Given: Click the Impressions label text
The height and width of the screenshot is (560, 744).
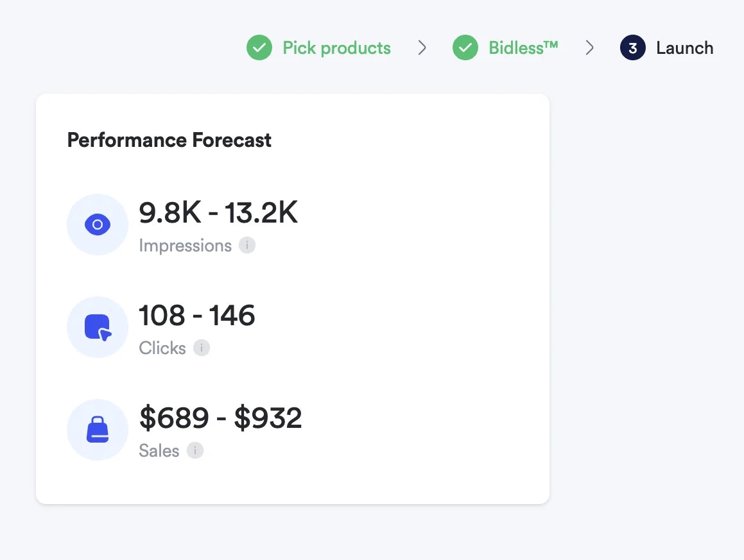Looking at the screenshot, I should (x=185, y=245).
